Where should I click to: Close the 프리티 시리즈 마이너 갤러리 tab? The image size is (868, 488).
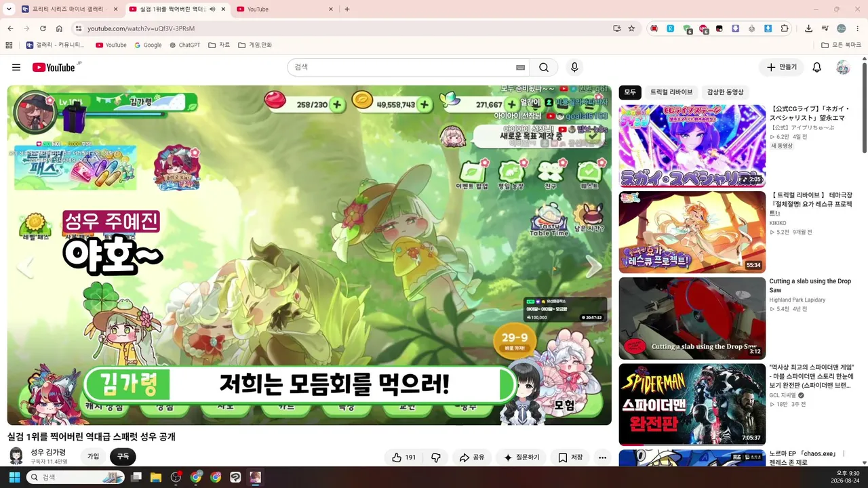tap(115, 9)
